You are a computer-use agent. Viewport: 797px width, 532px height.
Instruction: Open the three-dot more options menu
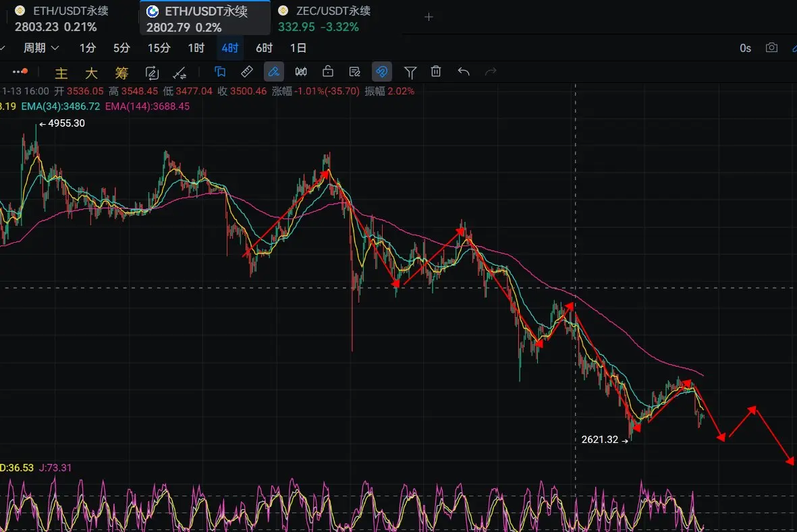[19, 71]
